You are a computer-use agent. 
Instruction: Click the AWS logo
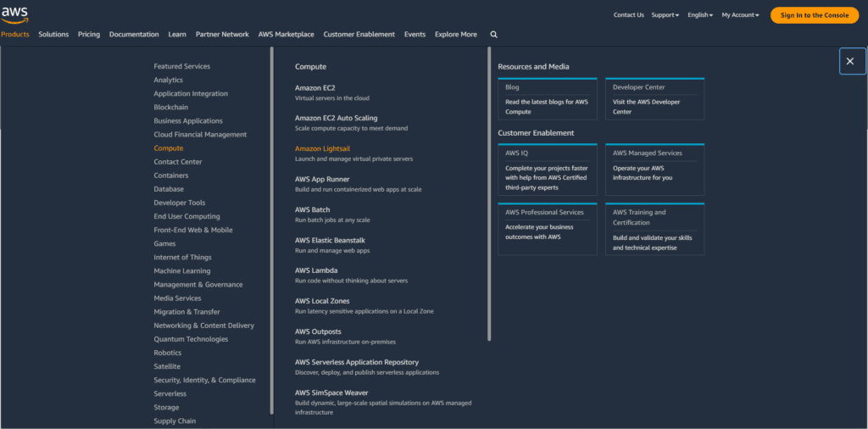[x=14, y=15]
